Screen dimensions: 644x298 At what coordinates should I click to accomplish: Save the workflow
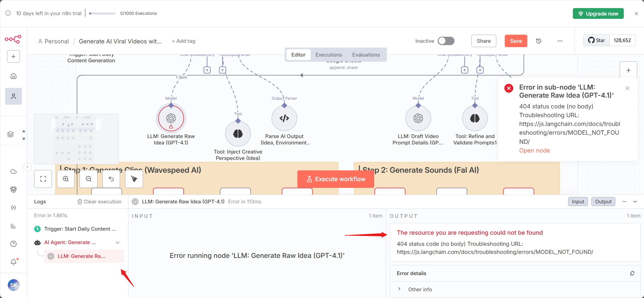coord(516,41)
